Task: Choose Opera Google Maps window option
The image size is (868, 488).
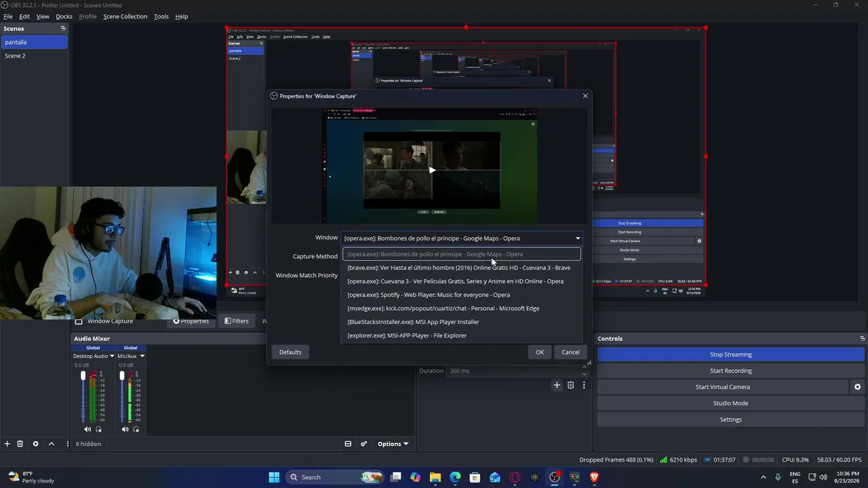Action: (x=461, y=254)
